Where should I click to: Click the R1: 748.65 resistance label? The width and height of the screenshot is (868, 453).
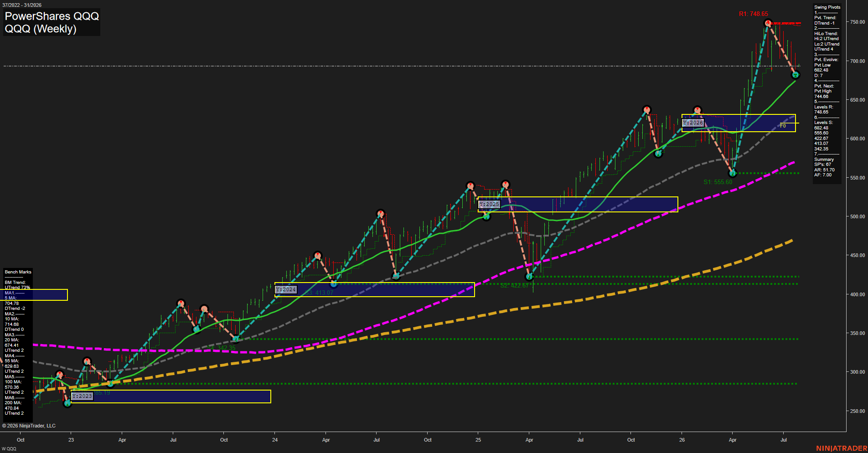coord(753,14)
